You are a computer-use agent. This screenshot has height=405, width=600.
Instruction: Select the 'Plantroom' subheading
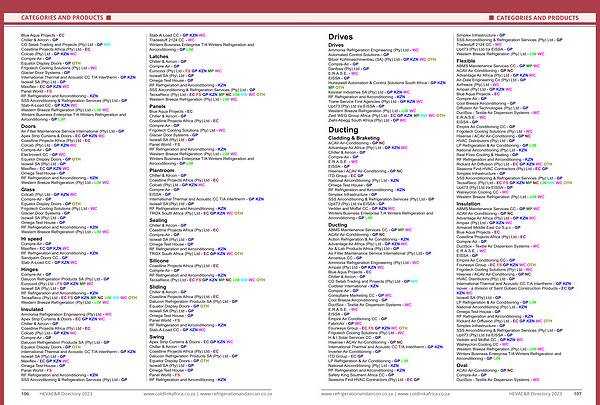click(161, 170)
